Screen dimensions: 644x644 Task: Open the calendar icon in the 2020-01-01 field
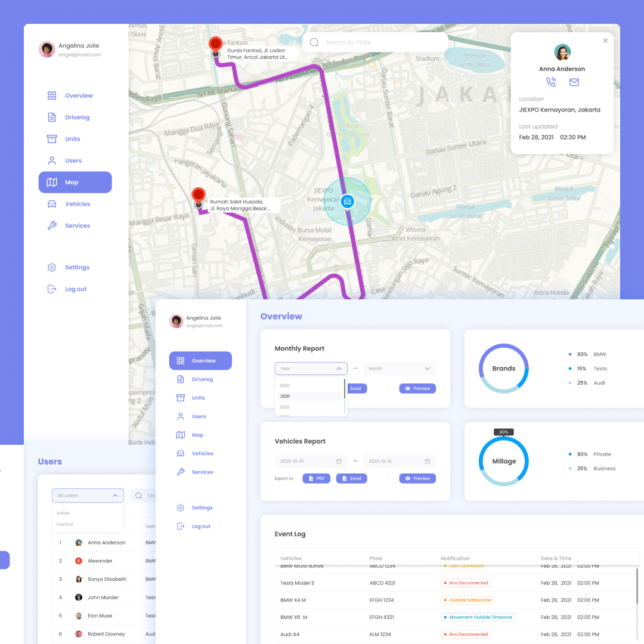[x=339, y=462]
